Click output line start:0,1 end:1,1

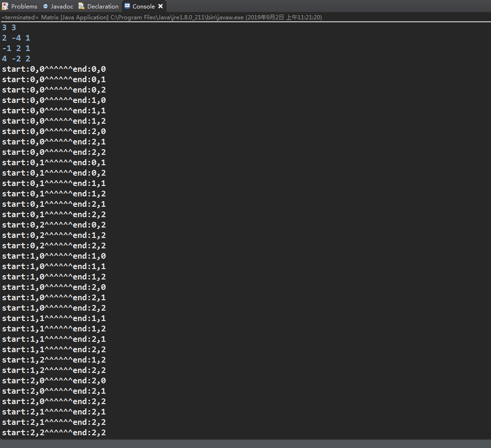pyautogui.click(x=54, y=183)
